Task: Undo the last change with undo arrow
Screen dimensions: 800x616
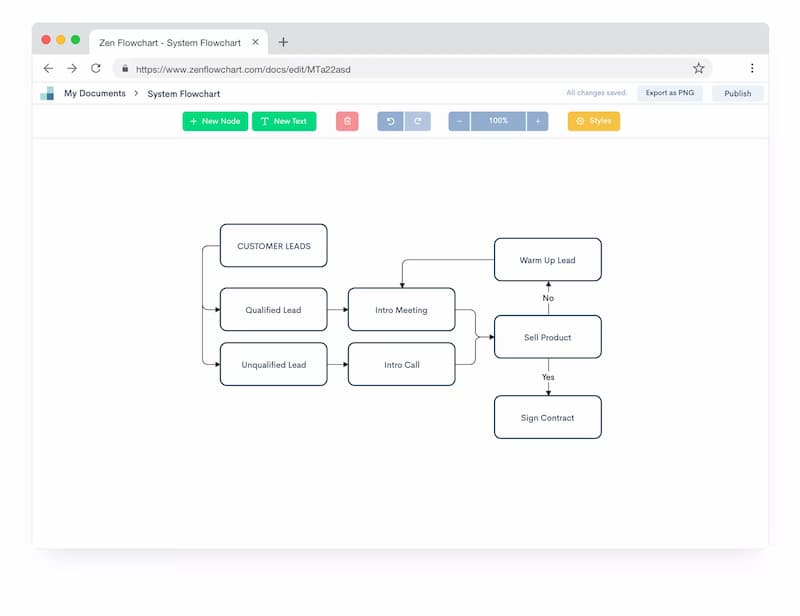Action: (x=390, y=121)
